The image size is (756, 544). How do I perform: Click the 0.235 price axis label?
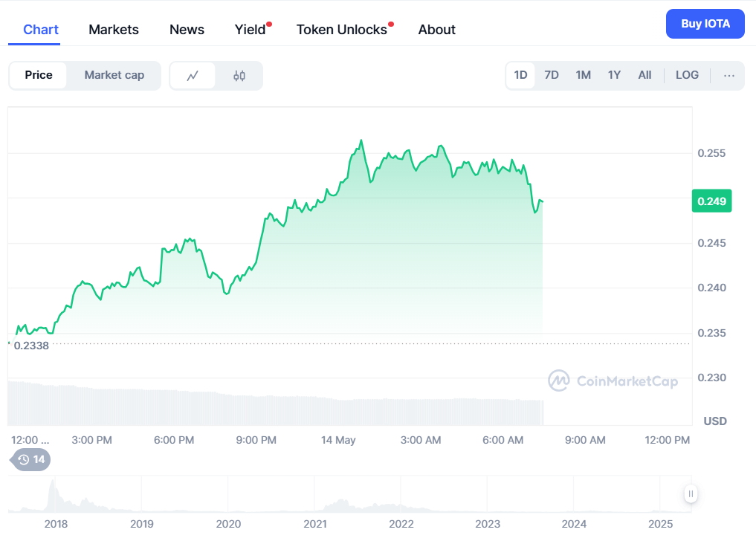click(x=711, y=333)
